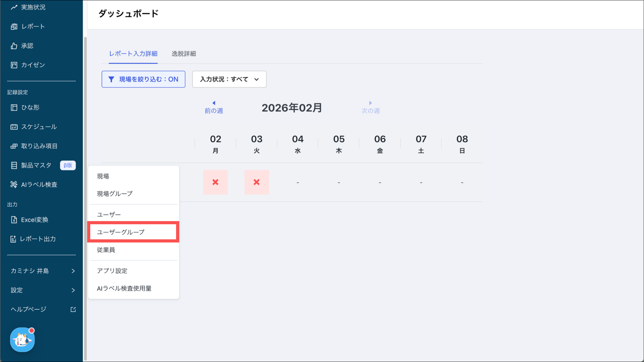644x362 pixels.
Task: Switch to the 逸脱詳細 tab
Action: (x=184, y=54)
